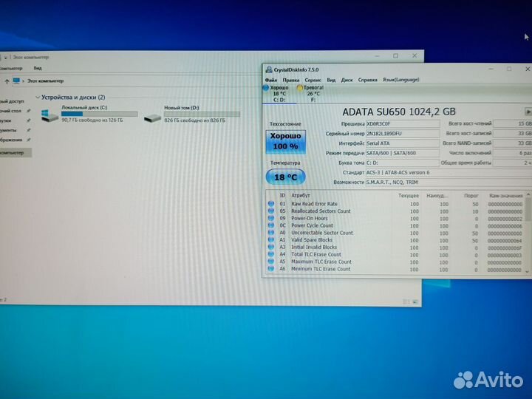Click the status icon for Initial Invalid Blocks

click(x=270, y=248)
